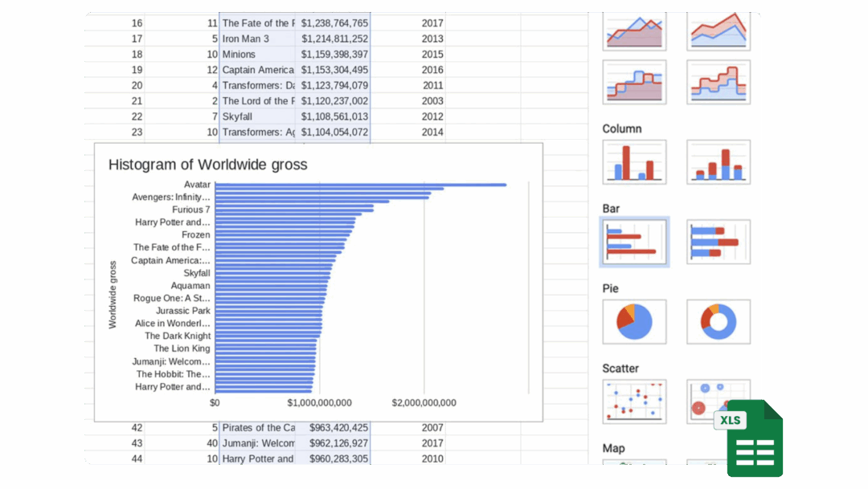Select the year 2003 cell
This screenshot has height=489, width=868.
pyautogui.click(x=408, y=101)
